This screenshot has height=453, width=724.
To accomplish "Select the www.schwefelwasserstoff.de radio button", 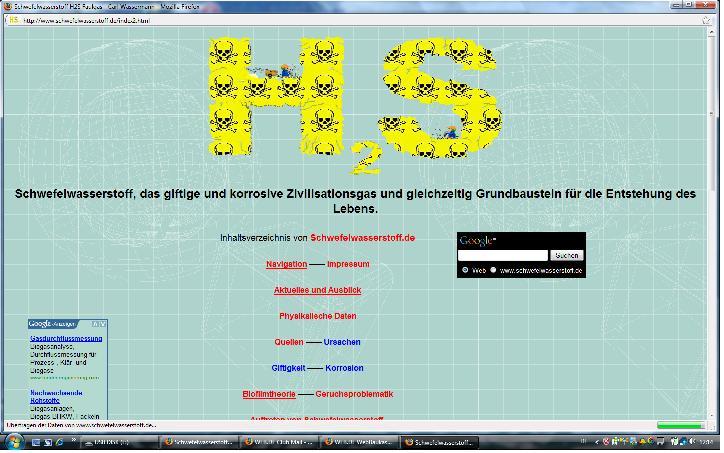I will (x=494, y=270).
